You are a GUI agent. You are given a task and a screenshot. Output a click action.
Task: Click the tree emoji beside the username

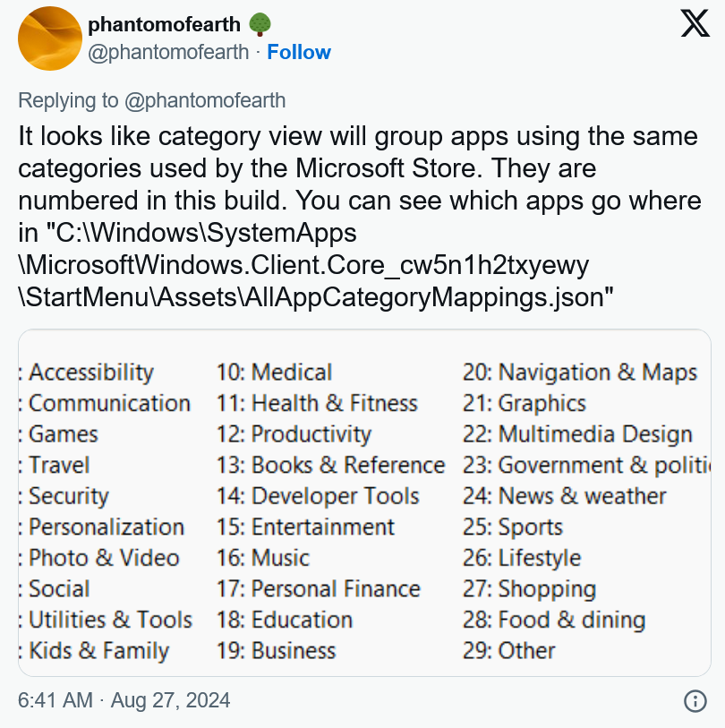coord(260,25)
